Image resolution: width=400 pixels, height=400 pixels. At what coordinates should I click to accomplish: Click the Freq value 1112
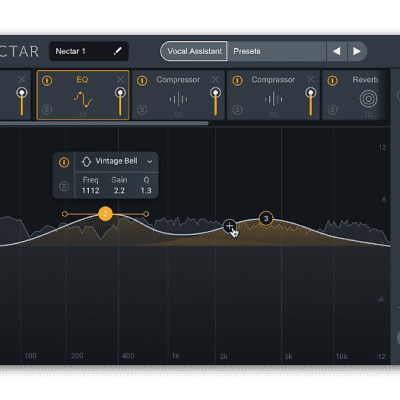[91, 191]
